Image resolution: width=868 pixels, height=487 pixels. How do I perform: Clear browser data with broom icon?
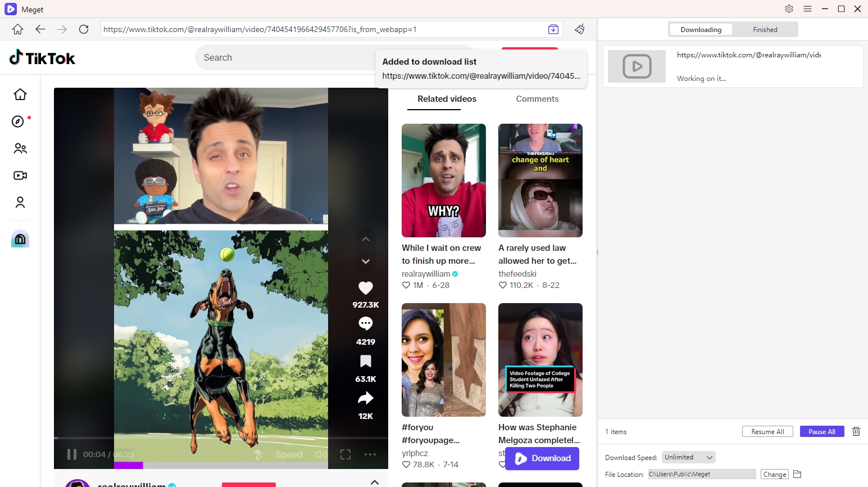[580, 29]
